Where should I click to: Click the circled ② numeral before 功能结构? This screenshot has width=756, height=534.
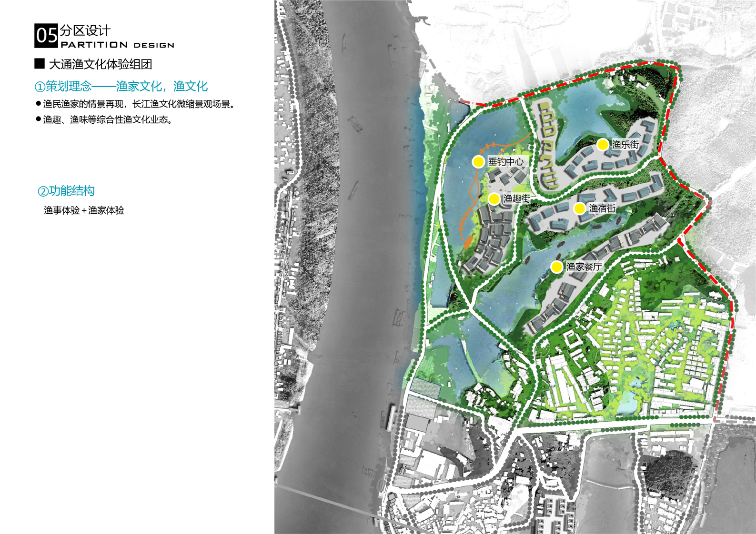pyautogui.click(x=43, y=191)
